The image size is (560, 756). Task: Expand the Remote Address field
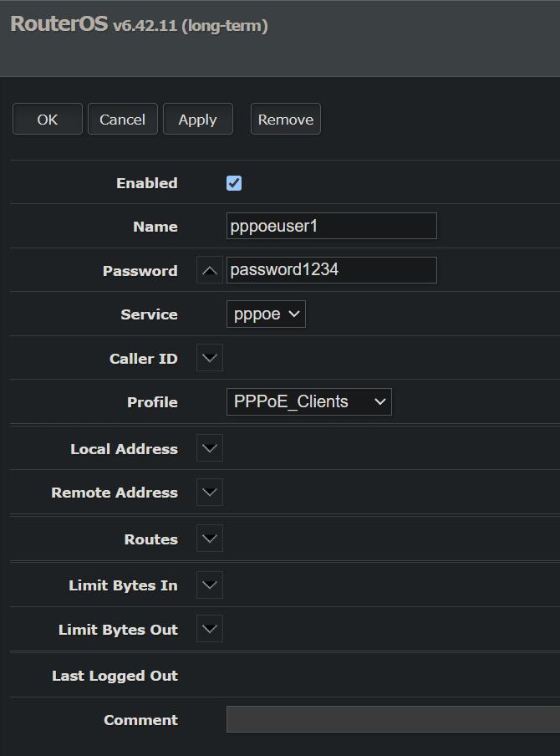210,493
